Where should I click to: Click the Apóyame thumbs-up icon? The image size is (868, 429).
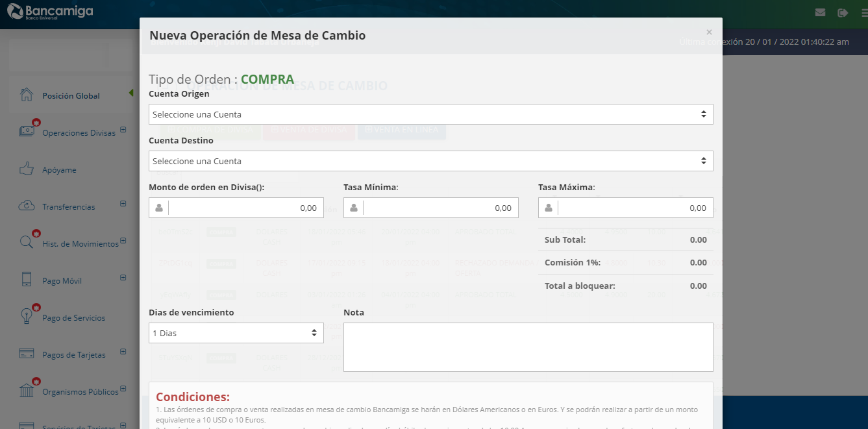click(x=27, y=169)
